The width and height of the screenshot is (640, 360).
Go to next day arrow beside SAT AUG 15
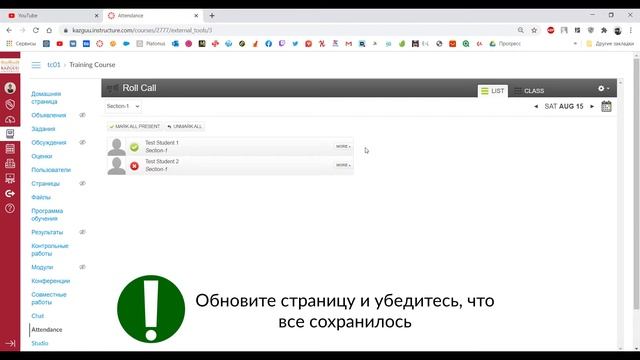[592, 107]
